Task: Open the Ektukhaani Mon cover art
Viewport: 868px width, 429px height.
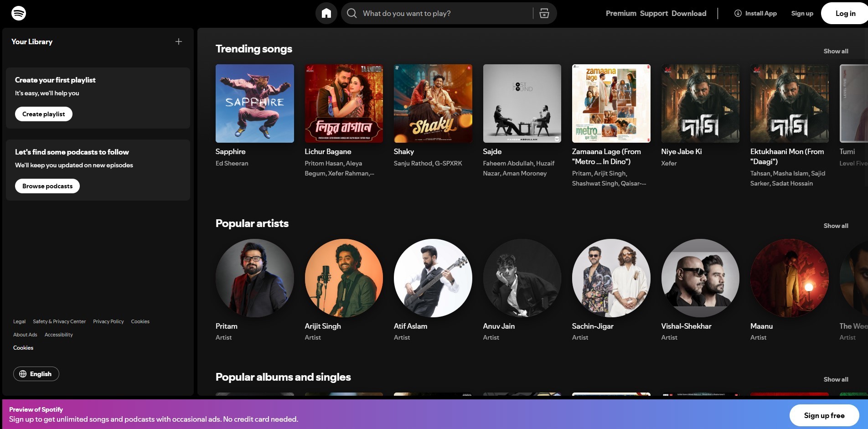Action: point(790,103)
